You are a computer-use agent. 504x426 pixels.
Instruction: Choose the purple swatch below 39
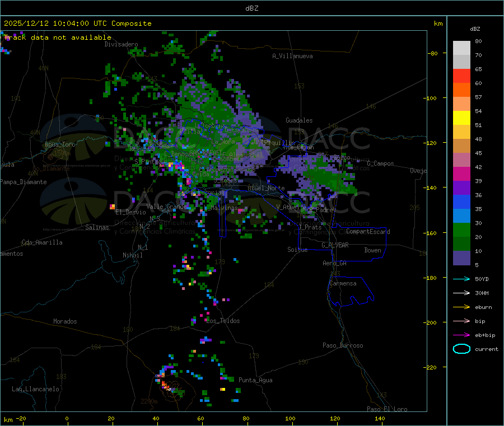pos(461,188)
